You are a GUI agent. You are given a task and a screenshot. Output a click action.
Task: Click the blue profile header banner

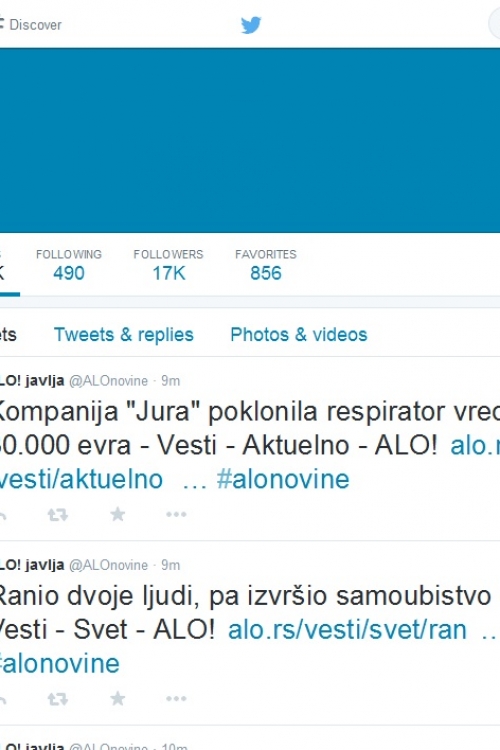click(250, 140)
